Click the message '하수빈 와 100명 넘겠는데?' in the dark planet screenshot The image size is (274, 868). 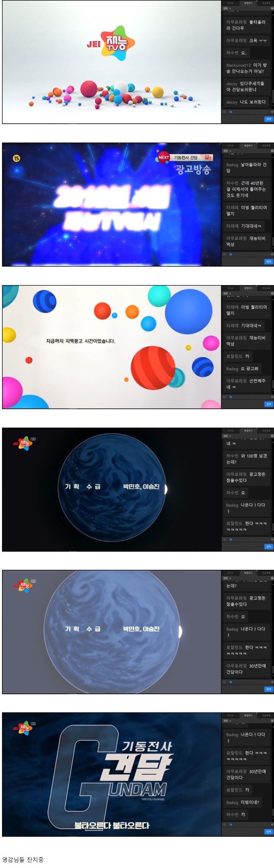247,459
